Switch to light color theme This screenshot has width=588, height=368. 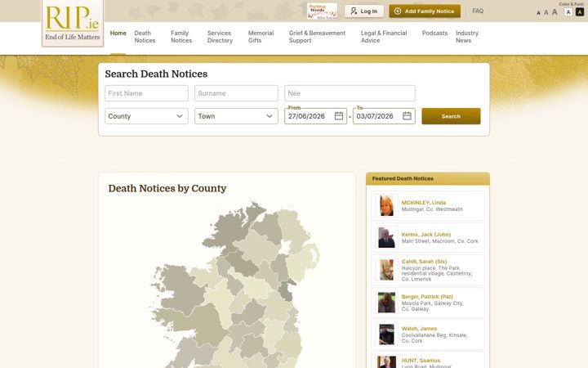(x=568, y=12)
